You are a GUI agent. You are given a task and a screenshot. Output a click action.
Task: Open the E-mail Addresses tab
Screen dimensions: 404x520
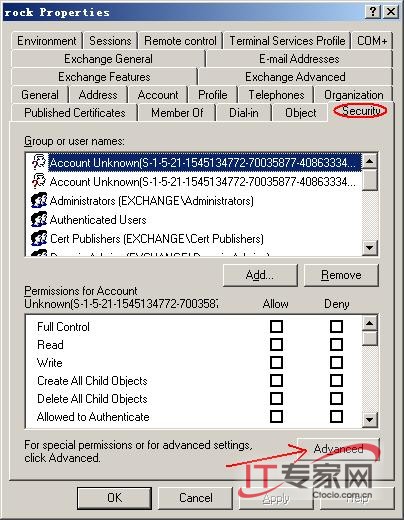point(299,59)
